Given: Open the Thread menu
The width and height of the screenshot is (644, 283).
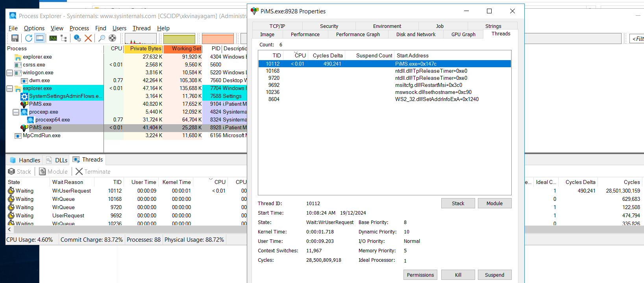Looking at the screenshot, I should click(x=141, y=28).
